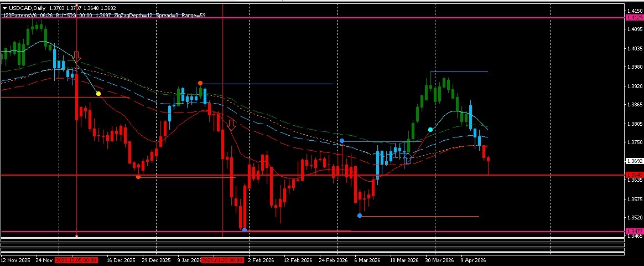Image resolution: width=644 pixels, height=266 pixels.
Task: Click the red down arrow near 24 Nov
Action: [x=77, y=57]
